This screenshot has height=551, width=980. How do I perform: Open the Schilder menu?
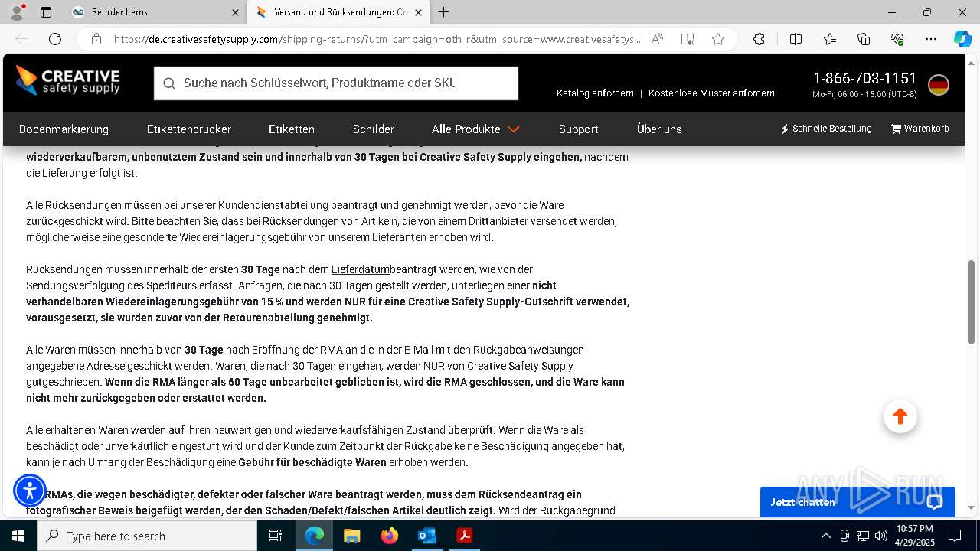[x=374, y=129]
